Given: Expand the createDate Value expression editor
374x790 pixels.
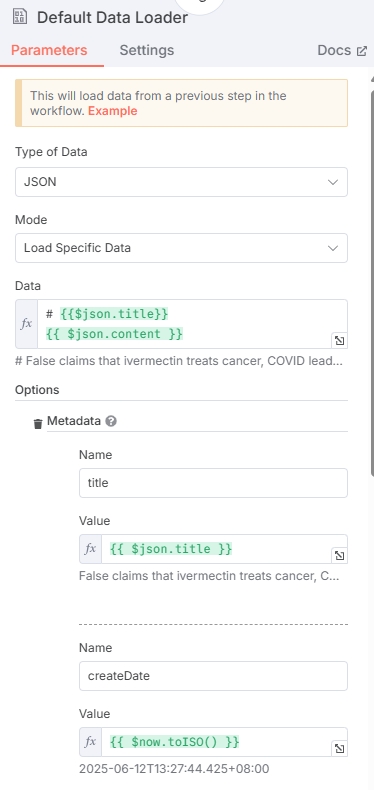Looking at the screenshot, I should coord(339,748).
